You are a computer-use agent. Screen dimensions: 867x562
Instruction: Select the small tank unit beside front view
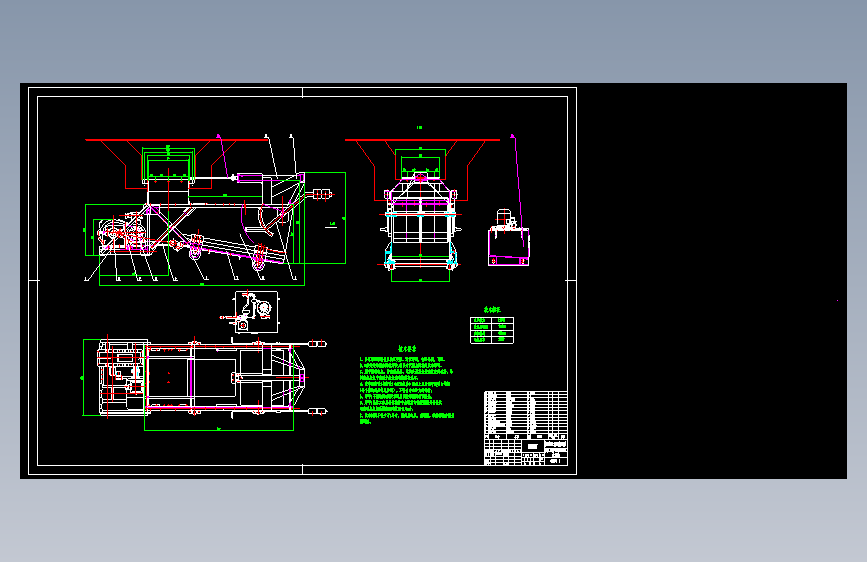(x=509, y=239)
